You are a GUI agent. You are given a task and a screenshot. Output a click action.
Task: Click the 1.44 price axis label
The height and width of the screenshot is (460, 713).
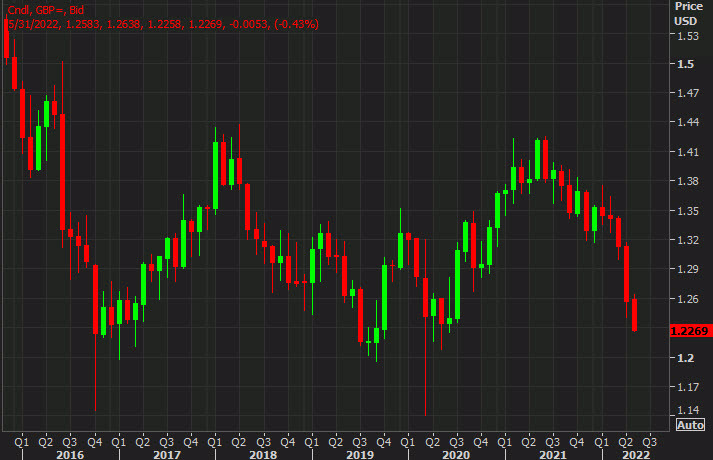coord(688,122)
